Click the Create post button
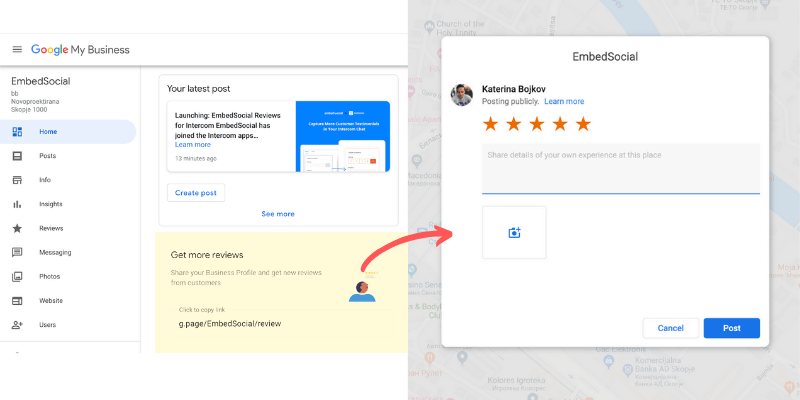800x400 pixels. pyautogui.click(x=196, y=193)
